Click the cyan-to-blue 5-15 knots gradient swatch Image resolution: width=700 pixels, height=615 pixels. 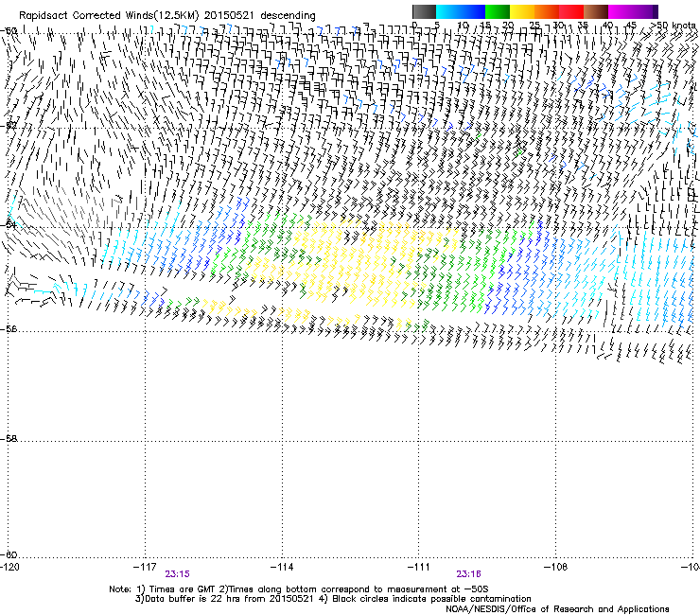(461, 11)
